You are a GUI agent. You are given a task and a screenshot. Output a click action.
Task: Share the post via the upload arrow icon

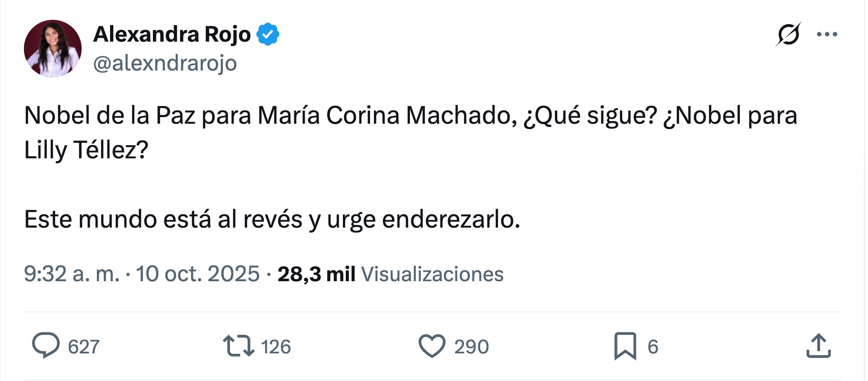pyautogui.click(x=818, y=346)
